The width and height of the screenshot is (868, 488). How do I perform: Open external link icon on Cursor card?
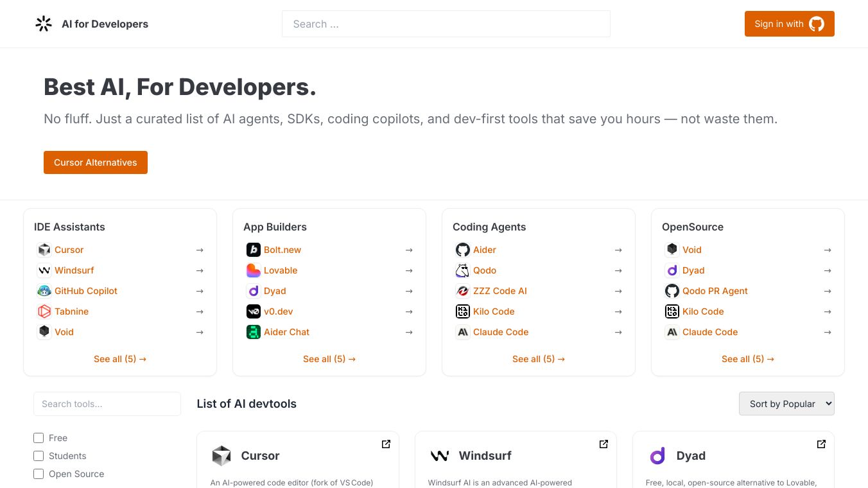click(386, 444)
